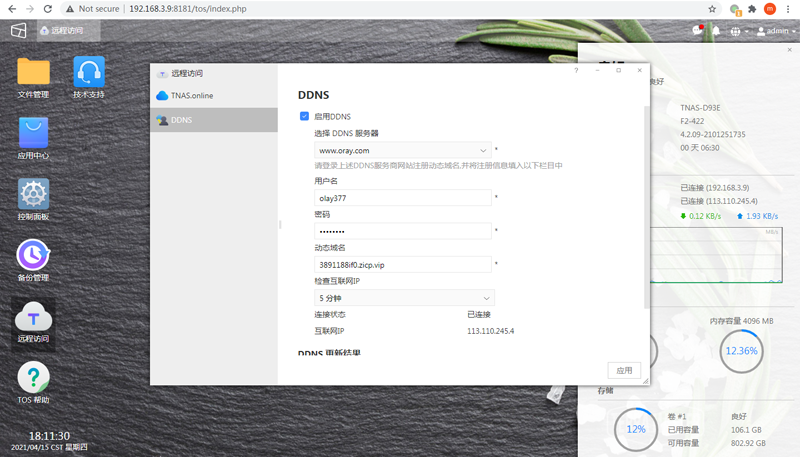Click the TOS desktop logo icon top-left

pos(19,31)
